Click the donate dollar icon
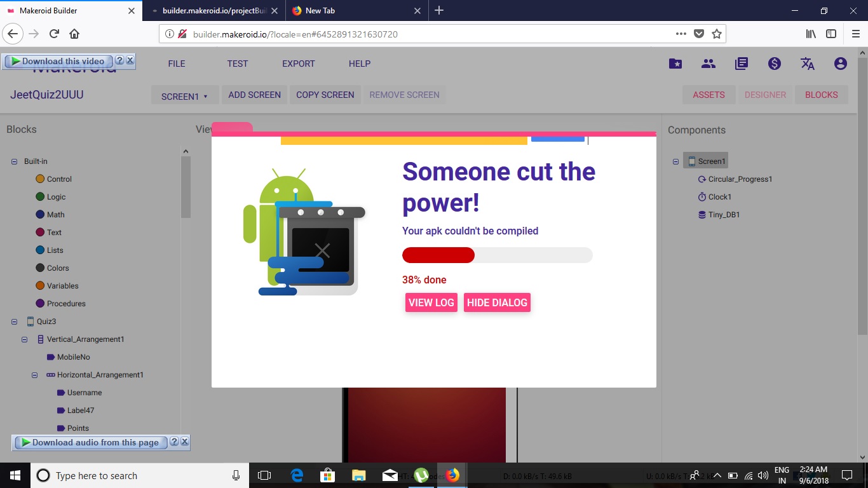This screenshot has height=488, width=868. pyautogui.click(x=774, y=63)
